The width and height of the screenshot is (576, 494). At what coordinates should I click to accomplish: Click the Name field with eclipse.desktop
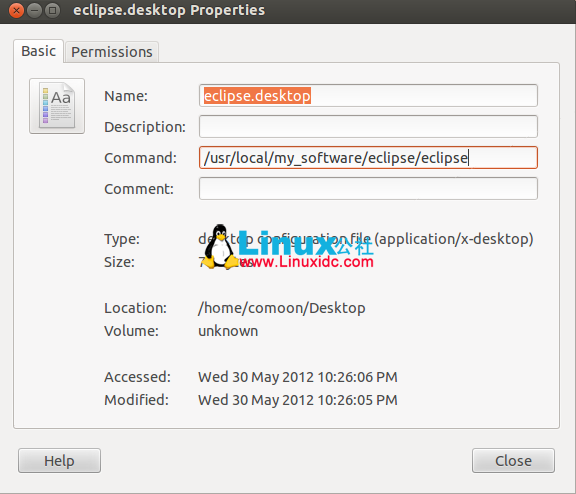[368, 95]
